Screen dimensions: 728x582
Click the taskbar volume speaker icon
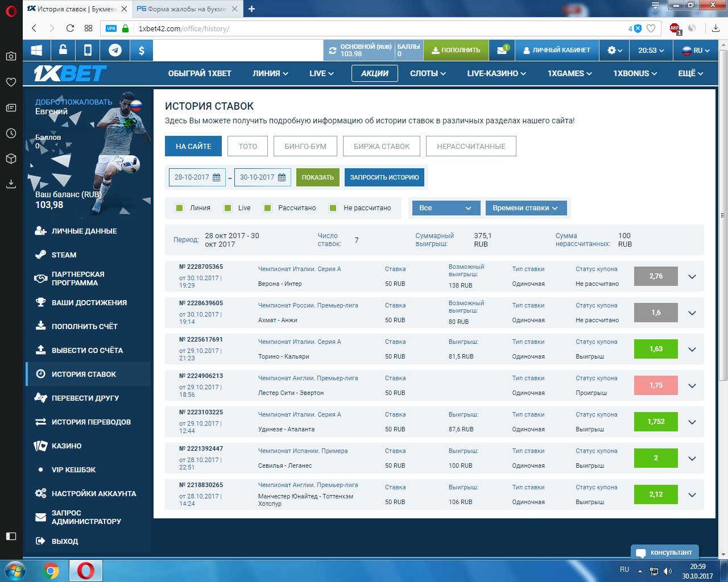(x=668, y=571)
